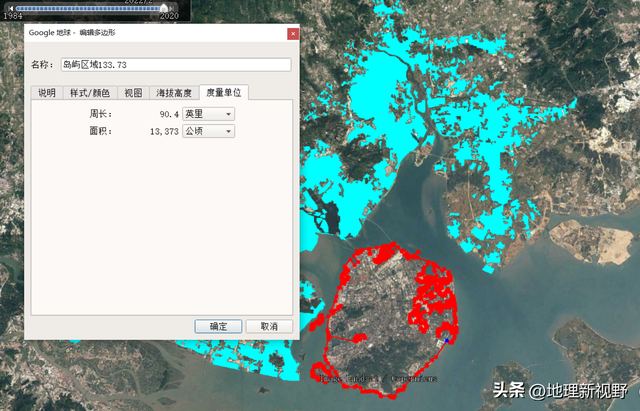Select the 海拔高度 tab
This screenshot has height=411, width=640.
point(174,93)
